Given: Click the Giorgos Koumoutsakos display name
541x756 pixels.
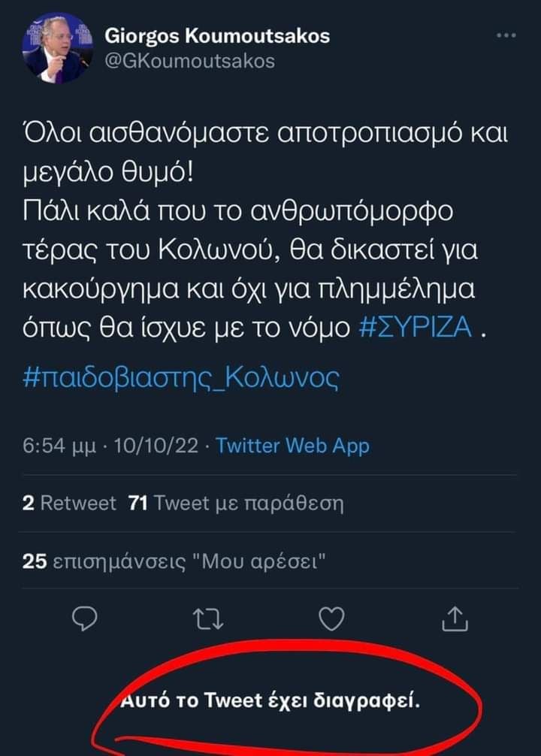Looking at the screenshot, I should pos(217,36).
